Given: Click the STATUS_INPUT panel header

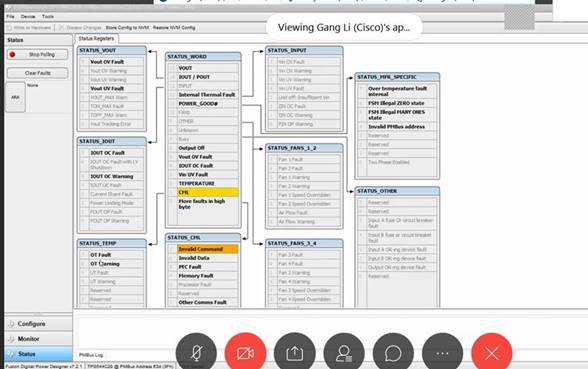Looking at the screenshot, I should point(304,50).
